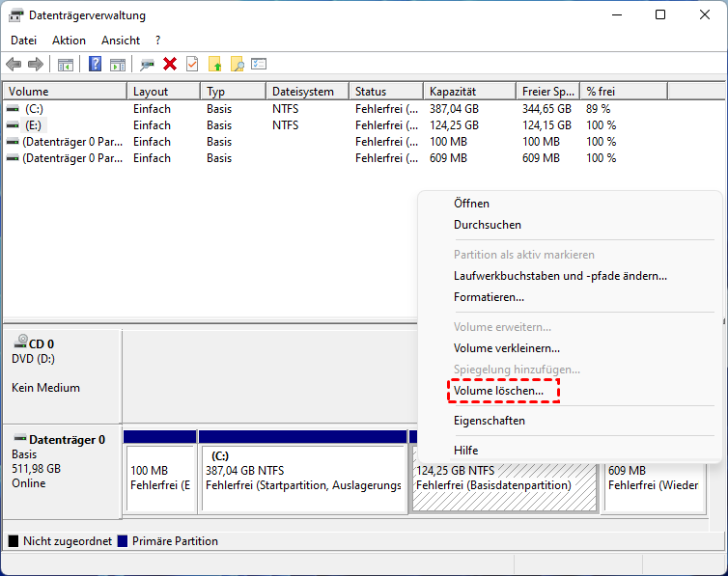Open help via the blue question mark icon

coord(95,64)
